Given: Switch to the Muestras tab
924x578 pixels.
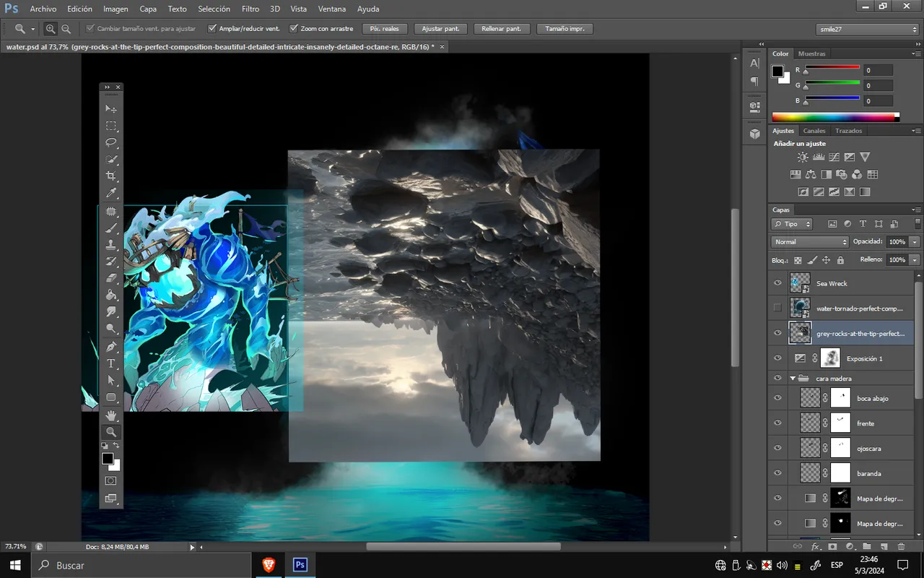Looking at the screenshot, I should (812, 53).
